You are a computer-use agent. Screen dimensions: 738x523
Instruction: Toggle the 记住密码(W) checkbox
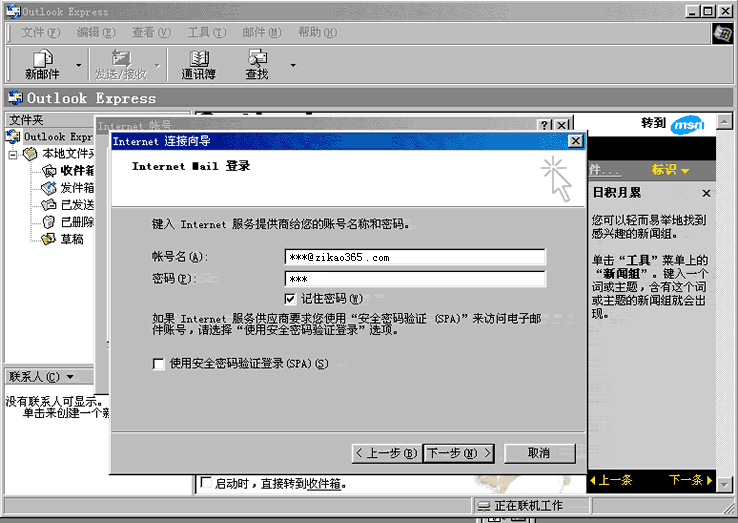(290, 299)
